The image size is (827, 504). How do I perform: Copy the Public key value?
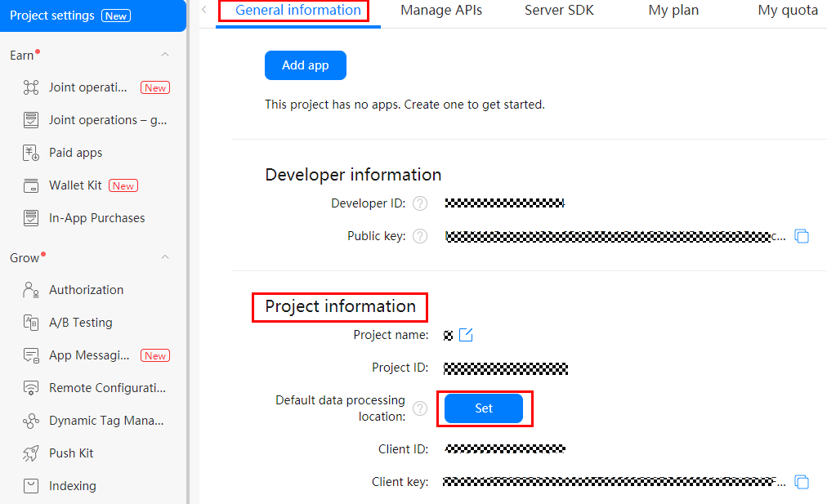pos(802,236)
